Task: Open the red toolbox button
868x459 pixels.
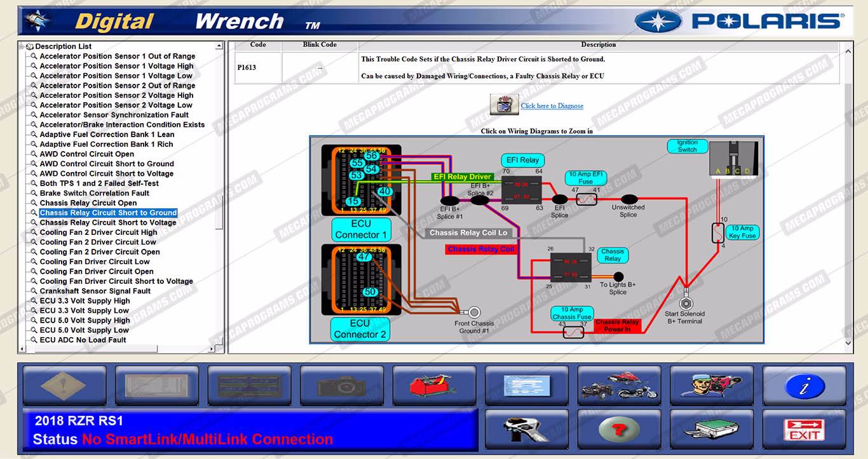Action: (434, 385)
